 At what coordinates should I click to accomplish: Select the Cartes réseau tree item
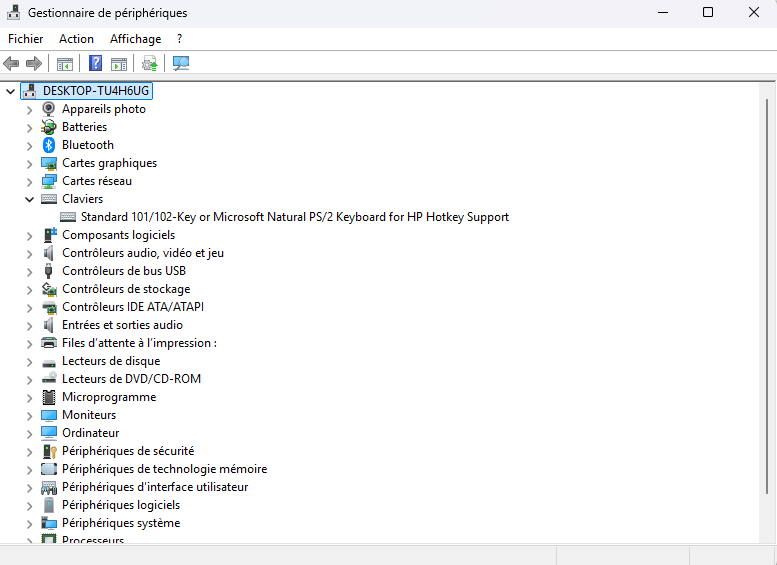(x=97, y=181)
